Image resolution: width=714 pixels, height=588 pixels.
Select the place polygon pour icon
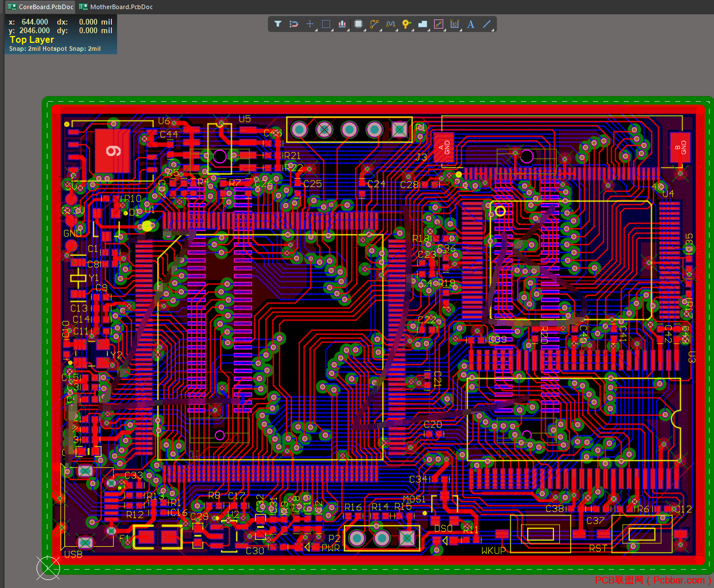click(x=423, y=24)
